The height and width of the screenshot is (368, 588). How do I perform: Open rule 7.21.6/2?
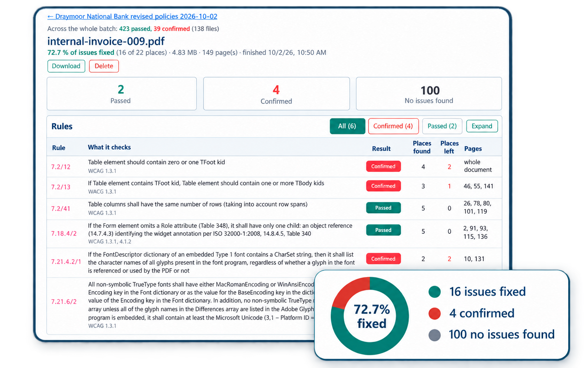click(64, 302)
